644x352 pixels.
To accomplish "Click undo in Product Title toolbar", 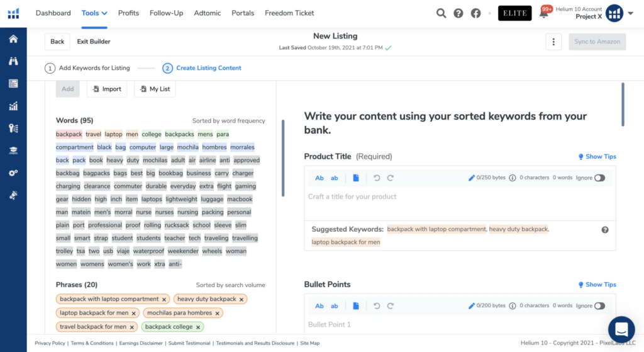I will click(377, 178).
